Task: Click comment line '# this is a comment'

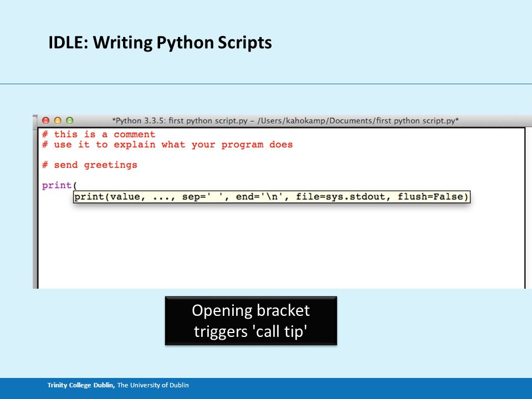Action: [x=99, y=134]
